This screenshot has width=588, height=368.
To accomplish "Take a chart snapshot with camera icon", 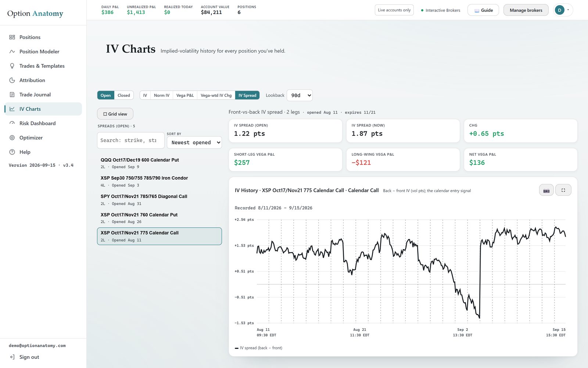I will pos(546,190).
